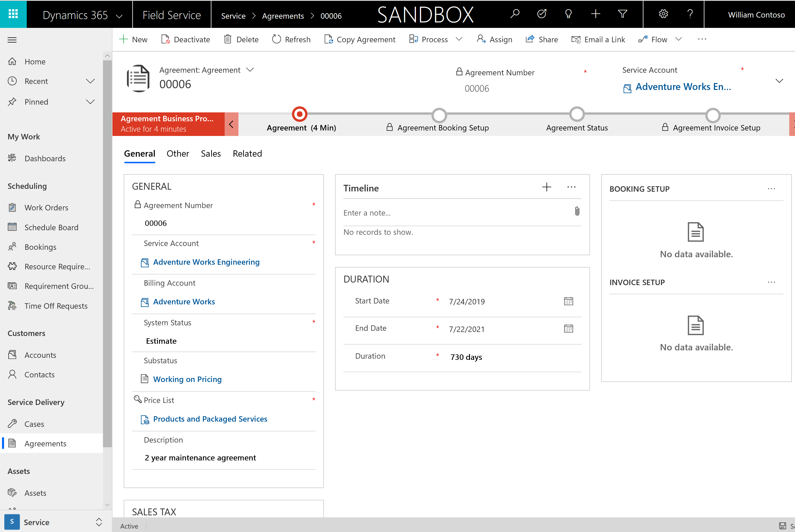The width and height of the screenshot is (795, 532).
Task: Switch to the Related tab
Action: (247, 153)
